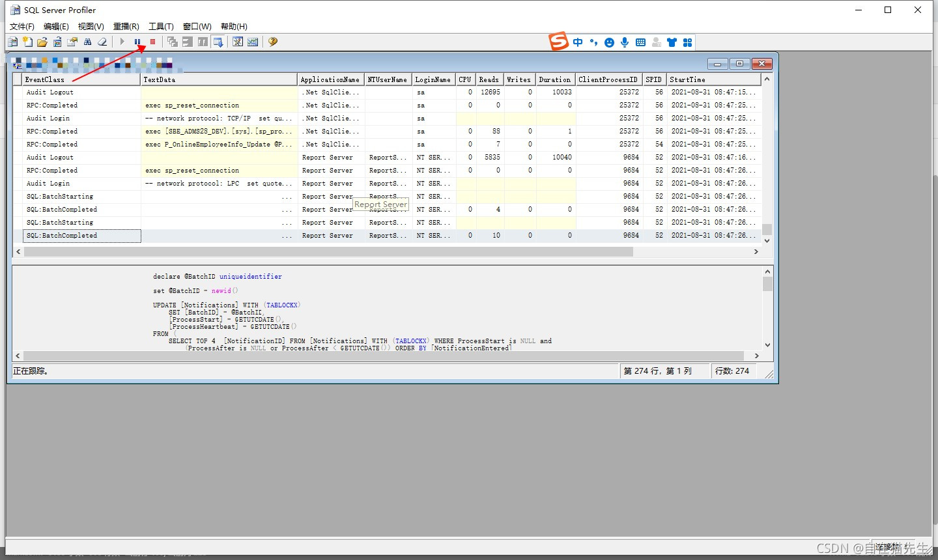Pause the selected trace
The width and height of the screenshot is (938, 560).
point(137,42)
